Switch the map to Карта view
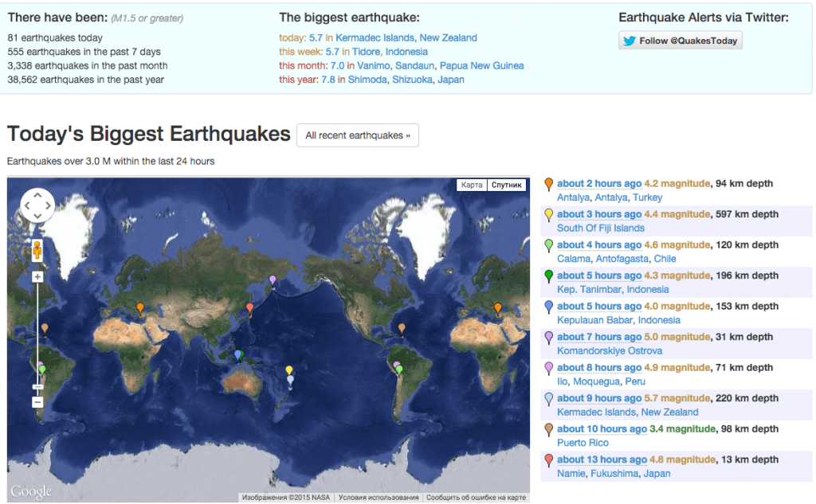The image size is (816, 504). pos(471,183)
